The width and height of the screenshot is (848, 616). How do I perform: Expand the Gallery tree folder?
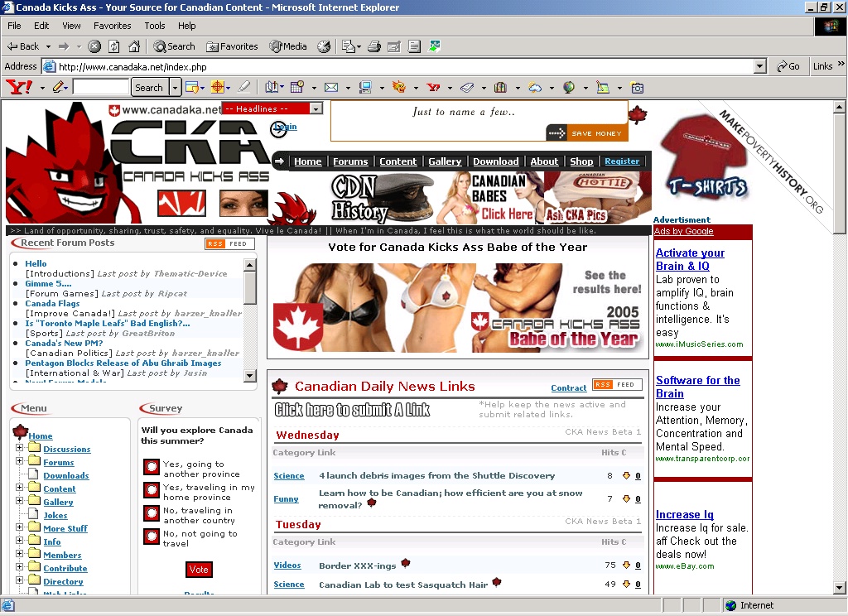pyautogui.click(x=20, y=501)
